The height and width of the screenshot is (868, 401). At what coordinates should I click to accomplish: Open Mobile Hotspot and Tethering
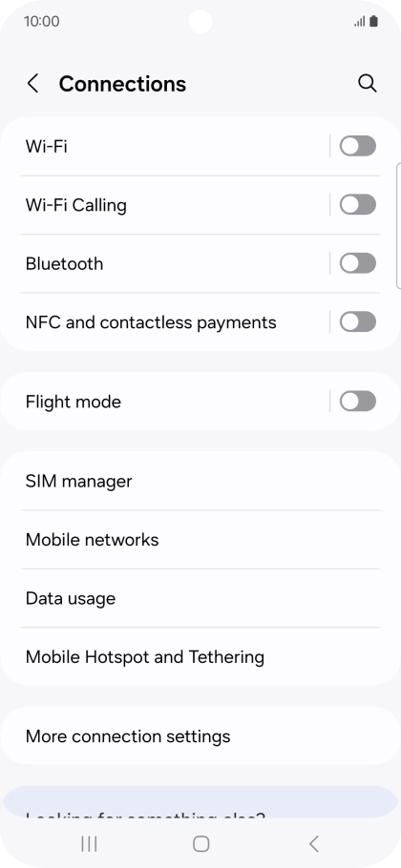(200, 657)
